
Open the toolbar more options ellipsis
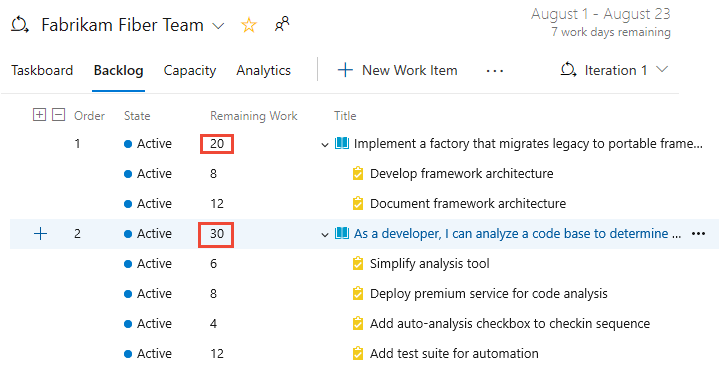[495, 71]
